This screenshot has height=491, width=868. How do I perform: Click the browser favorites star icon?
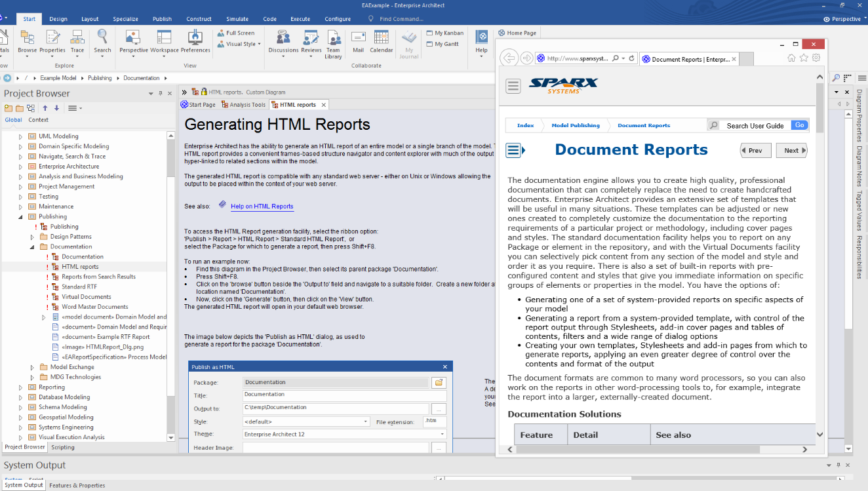click(x=804, y=58)
